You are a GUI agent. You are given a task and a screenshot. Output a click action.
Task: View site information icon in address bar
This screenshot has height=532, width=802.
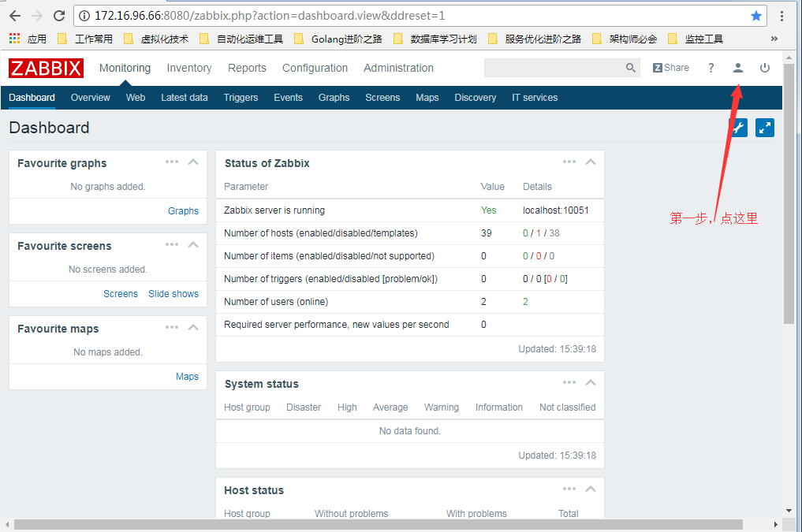[x=84, y=16]
